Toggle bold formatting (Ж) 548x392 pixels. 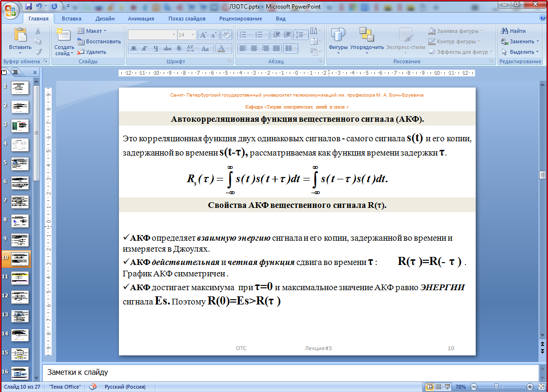click(x=134, y=49)
